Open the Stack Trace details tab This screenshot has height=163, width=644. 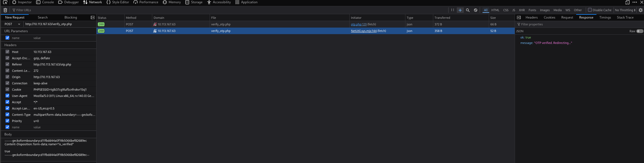pyautogui.click(x=625, y=17)
